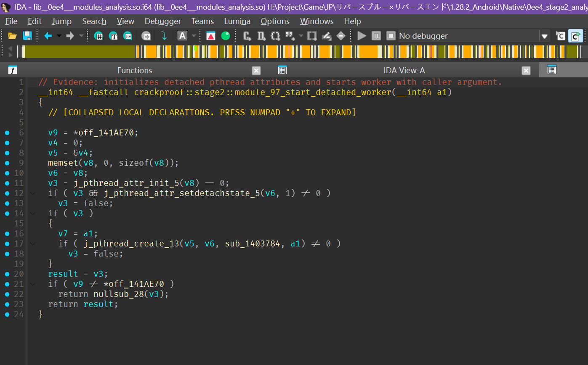Open the forward-history dropdown arrow
Screen dimensions: 588x365
point(81,36)
